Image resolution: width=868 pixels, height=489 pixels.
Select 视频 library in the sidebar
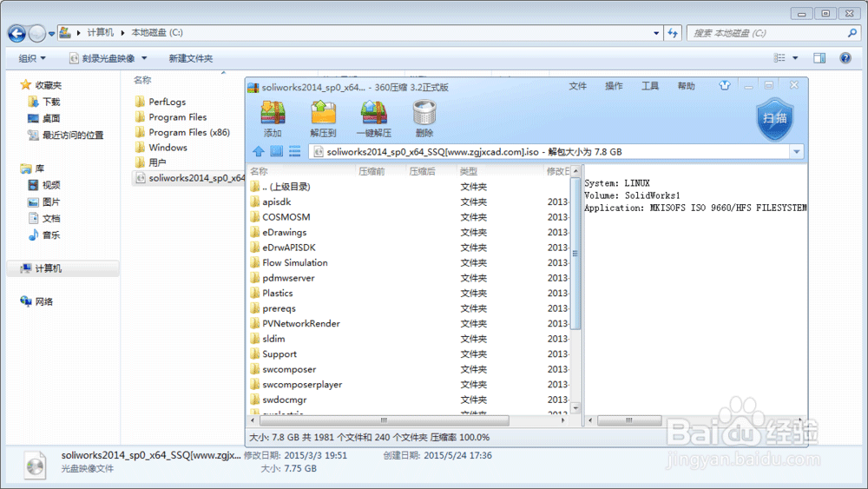pyautogui.click(x=44, y=185)
